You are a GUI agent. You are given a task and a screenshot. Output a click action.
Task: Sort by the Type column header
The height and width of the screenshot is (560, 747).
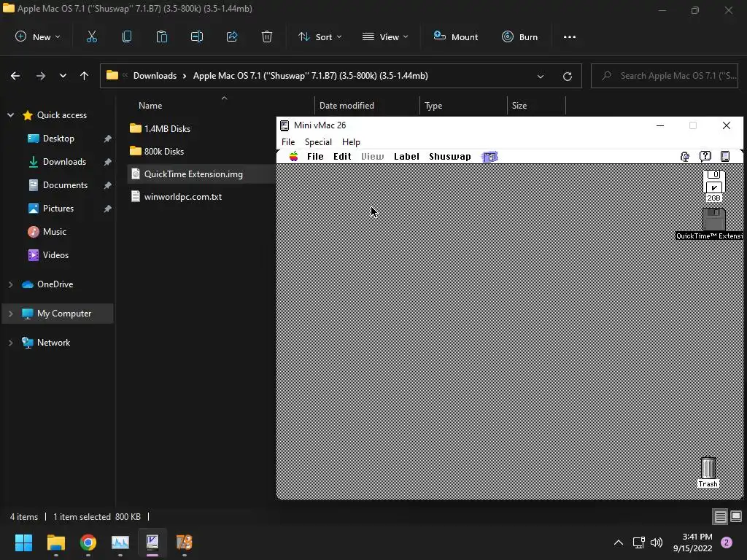pyautogui.click(x=433, y=106)
